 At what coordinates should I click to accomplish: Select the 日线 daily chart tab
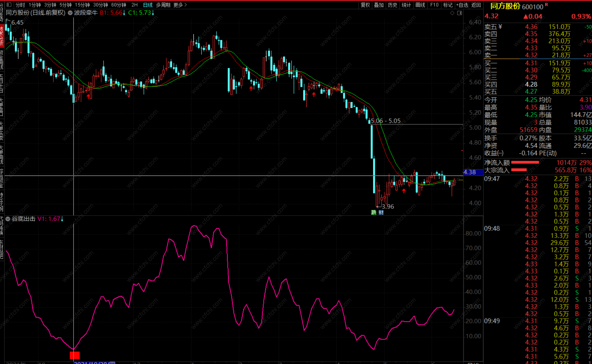148,5
